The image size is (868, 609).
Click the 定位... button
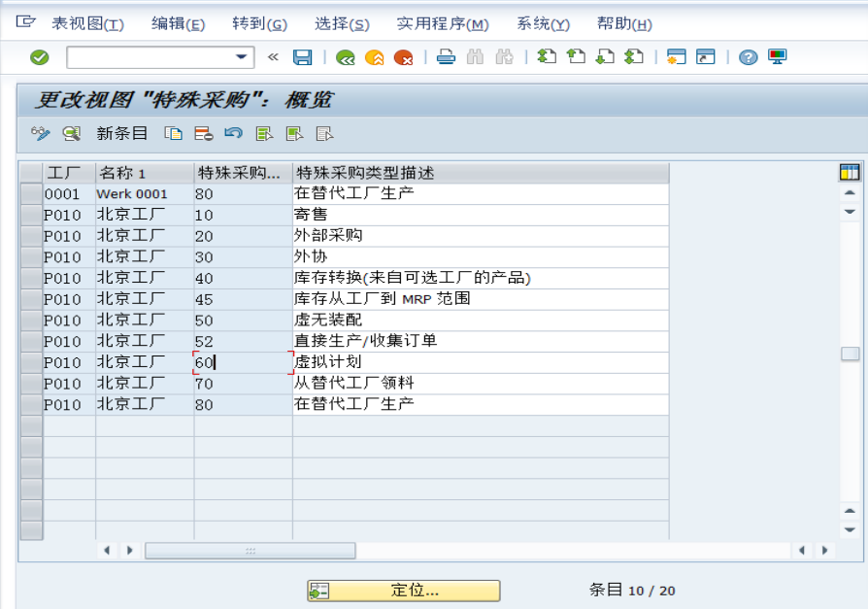404,591
